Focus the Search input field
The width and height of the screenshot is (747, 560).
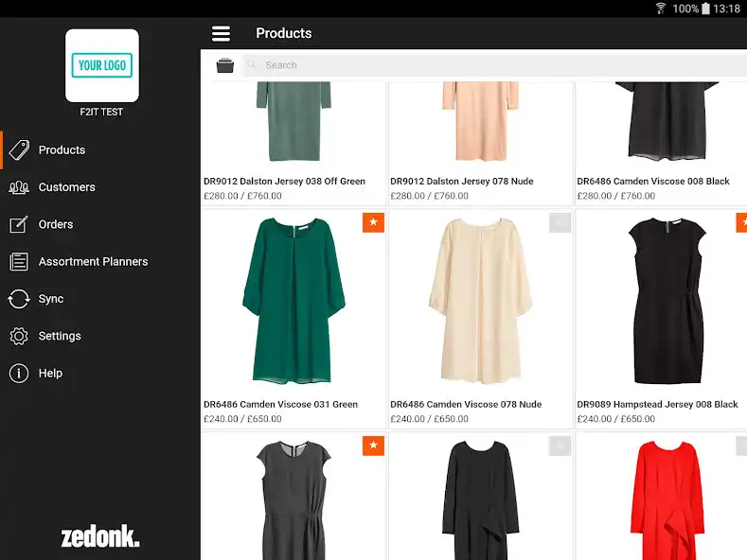[x=495, y=65]
